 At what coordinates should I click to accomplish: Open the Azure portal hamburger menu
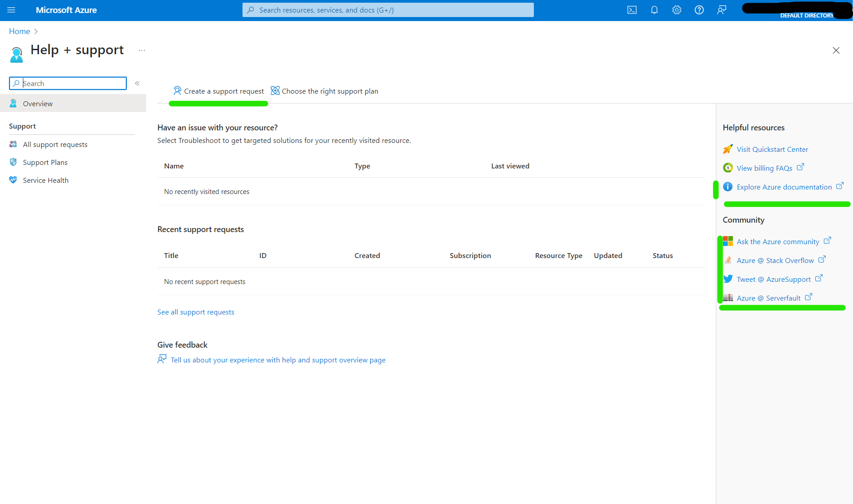(x=11, y=10)
